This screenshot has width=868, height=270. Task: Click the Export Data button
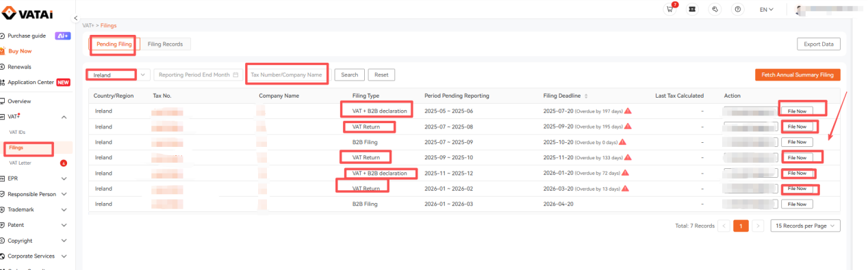819,44
